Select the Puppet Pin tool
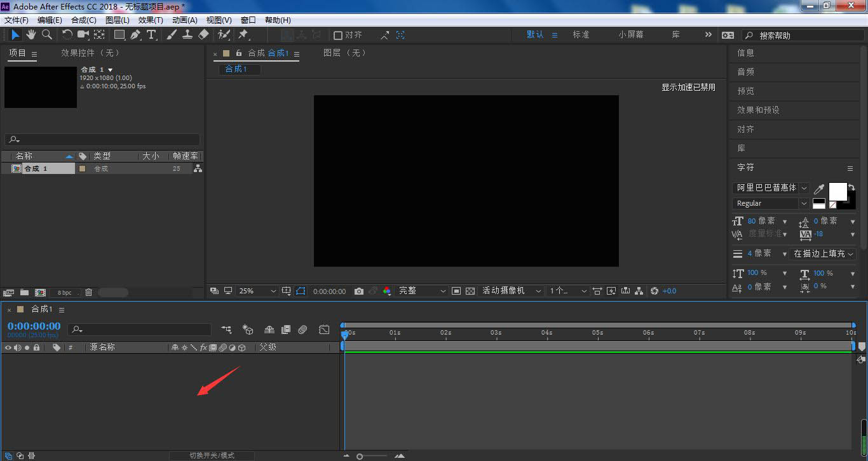Screen dimensions: 868x461 pos(243,35)
